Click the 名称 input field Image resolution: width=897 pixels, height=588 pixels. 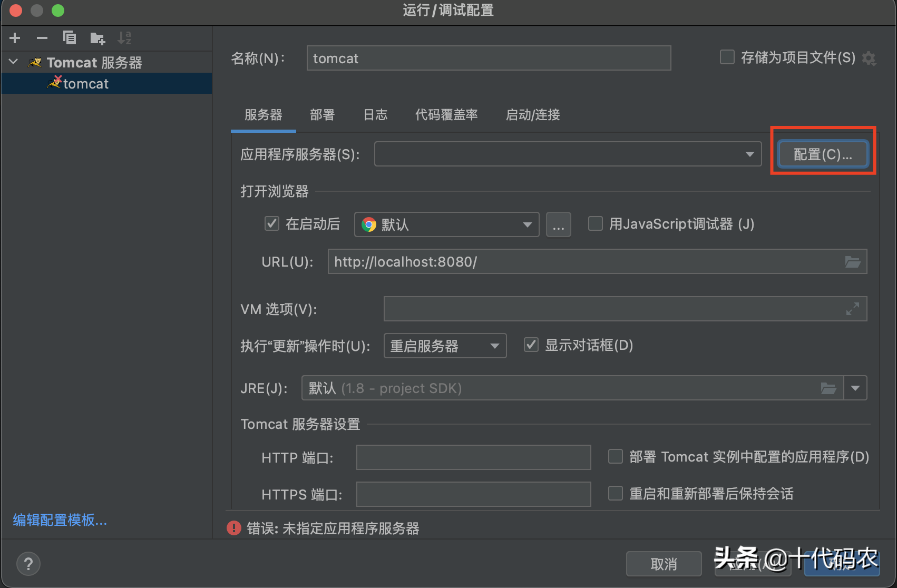pyautogui.click(x=489, y=58)
